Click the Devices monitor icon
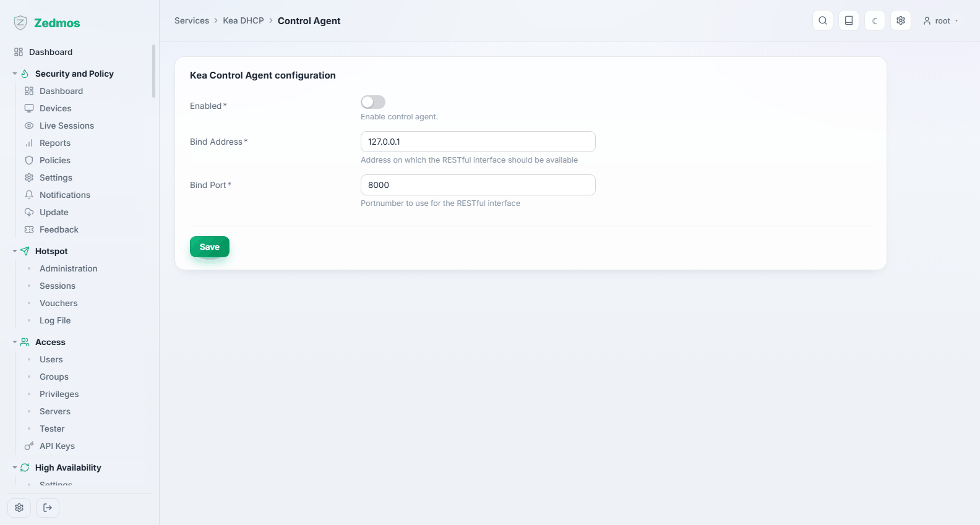Viewport: 980px width, 525px height. (29, 108)
